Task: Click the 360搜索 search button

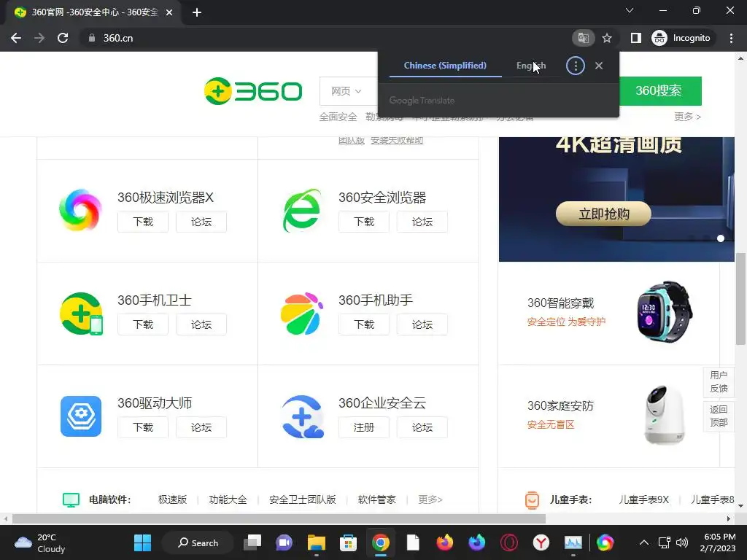Action: point(659,90)
